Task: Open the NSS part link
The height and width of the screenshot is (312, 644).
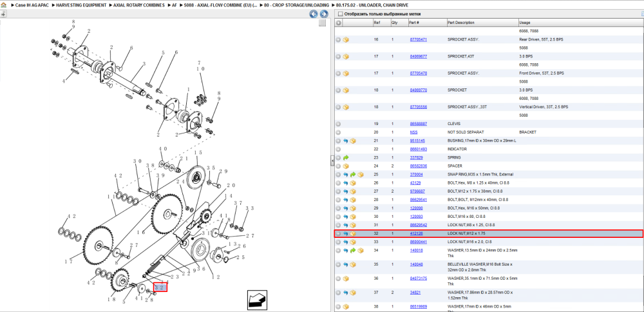Action: tap(413, 132)
